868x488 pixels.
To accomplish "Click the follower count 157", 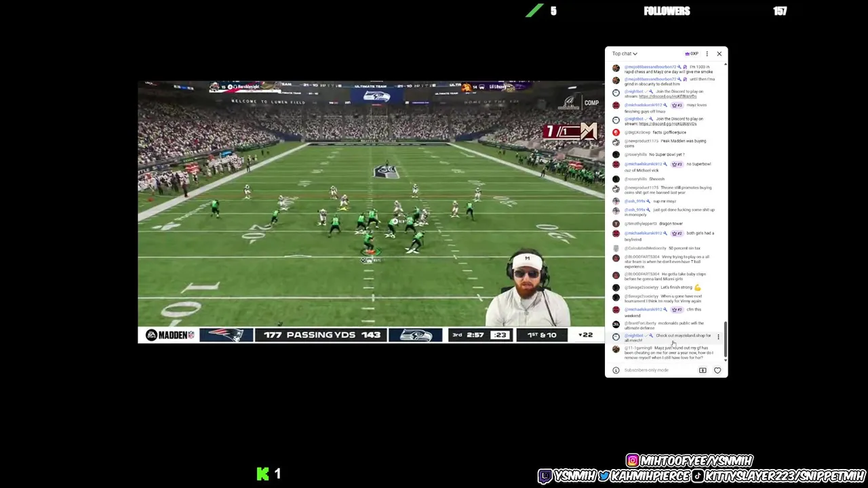I will coord(780,11).
